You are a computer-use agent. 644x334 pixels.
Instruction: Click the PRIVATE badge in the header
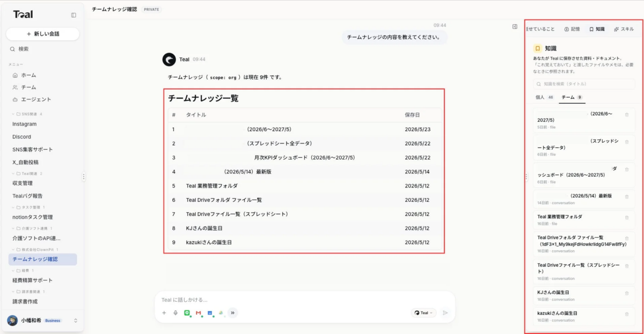tap(152, 10)
